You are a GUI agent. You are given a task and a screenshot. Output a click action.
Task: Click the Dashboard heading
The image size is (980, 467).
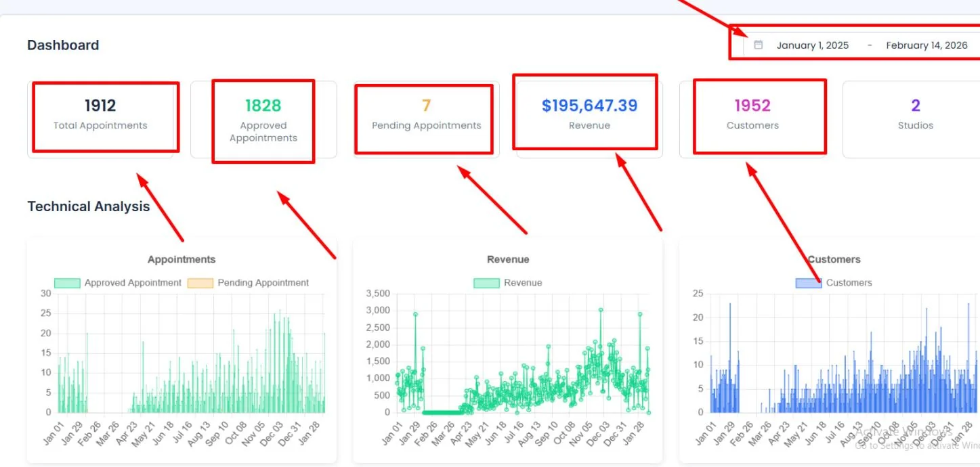[63, 45]
